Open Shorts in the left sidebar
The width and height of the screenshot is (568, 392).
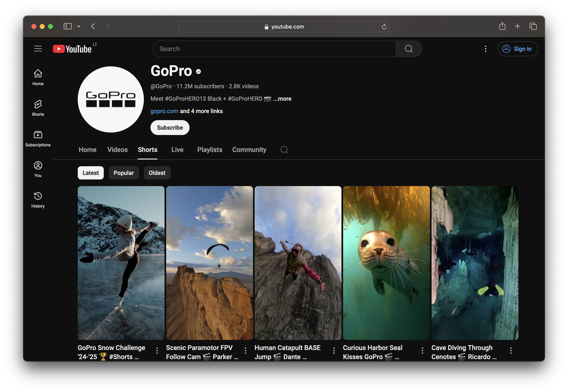pyautogui.click(x=38, y=108)
